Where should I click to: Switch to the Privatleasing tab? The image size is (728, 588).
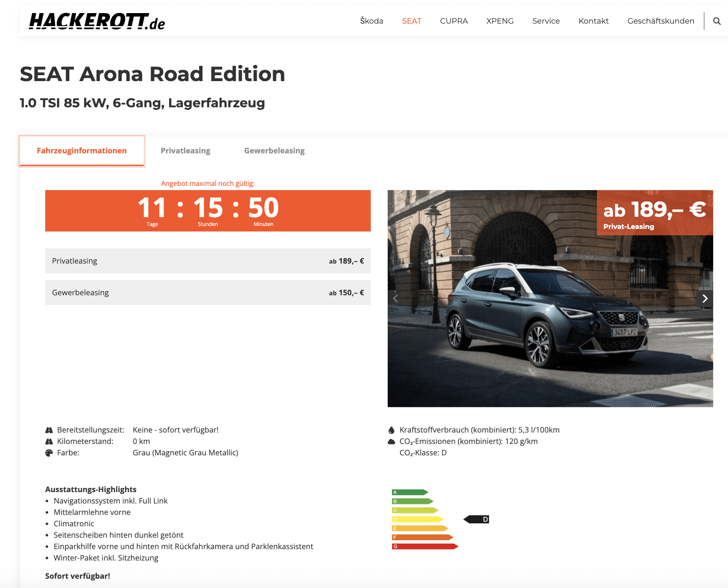[185, 151]
